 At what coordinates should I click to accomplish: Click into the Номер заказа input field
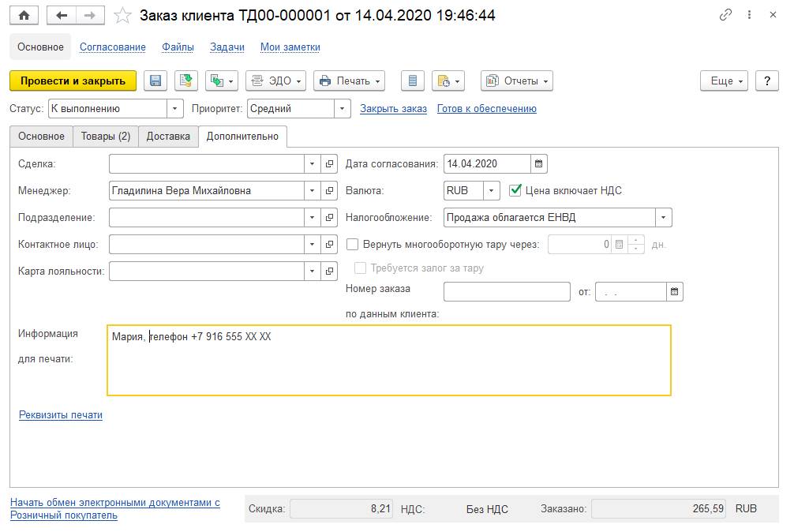[x=507, y=292]
